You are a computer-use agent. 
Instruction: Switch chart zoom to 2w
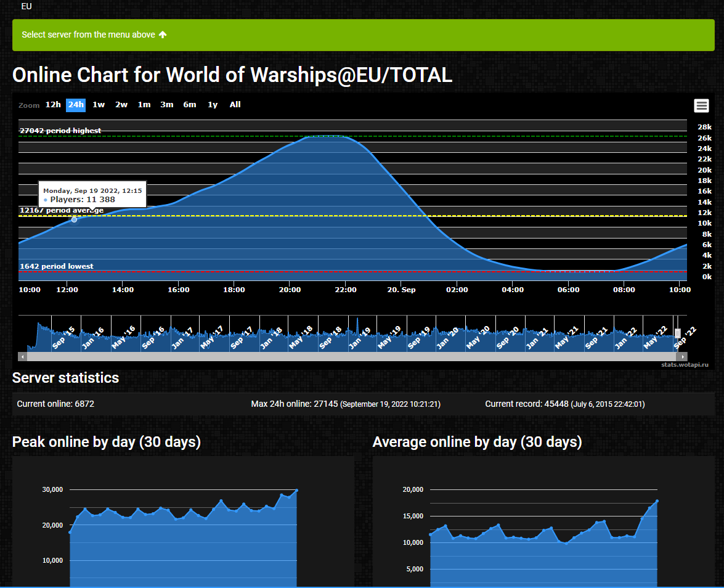pos(121,105)
